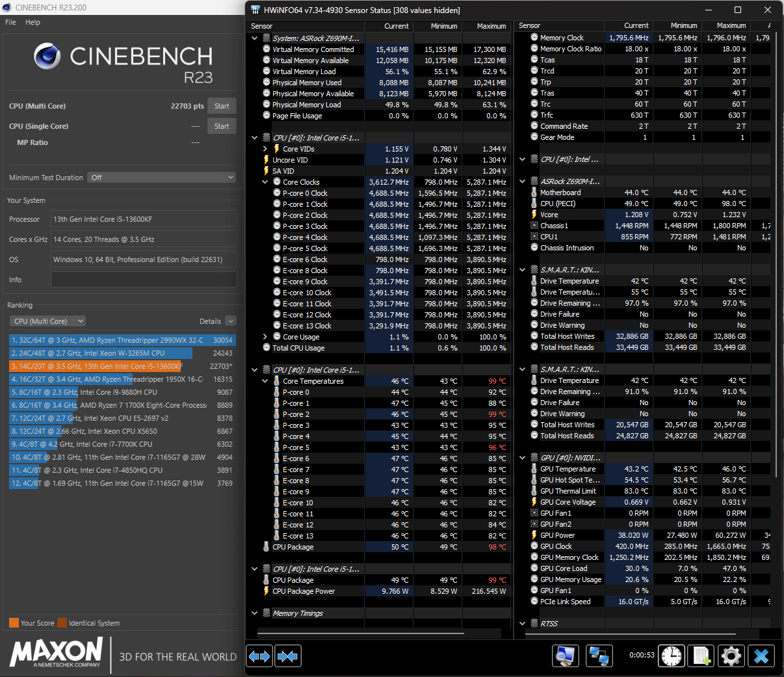Click the left Minimum column header
This screenshot has height=677, width=784.
click(438, 26)
